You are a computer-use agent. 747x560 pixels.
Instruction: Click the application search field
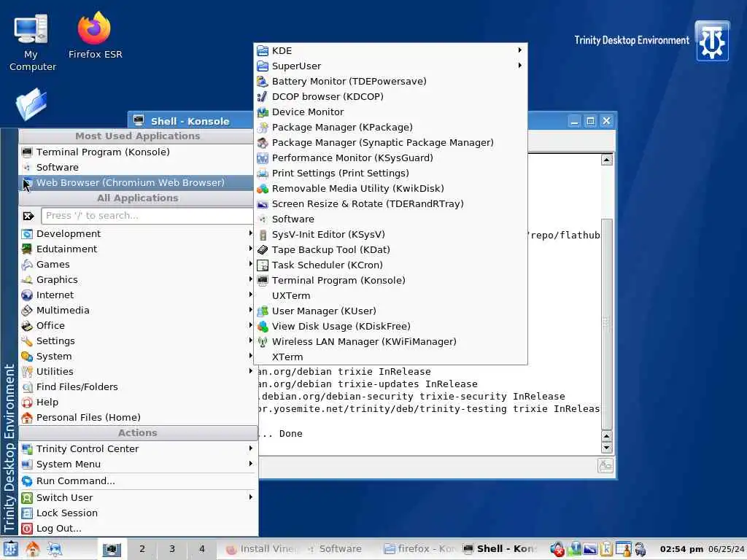(x=147, y=216)
